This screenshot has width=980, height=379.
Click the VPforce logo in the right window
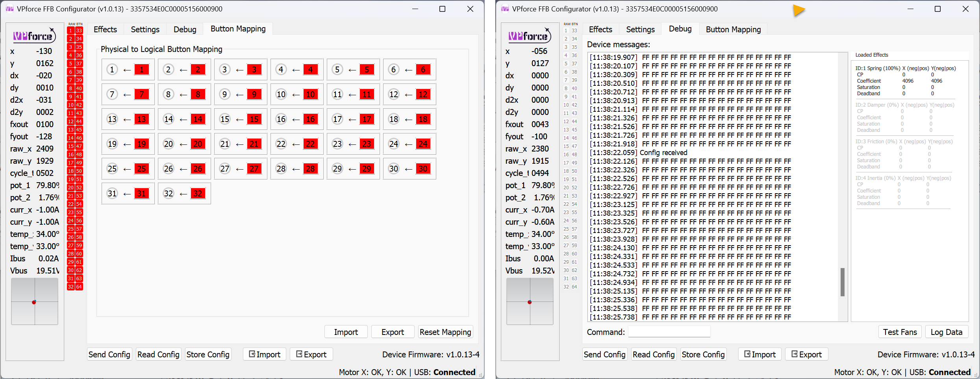pyautogui.click(x=530, y=35)
